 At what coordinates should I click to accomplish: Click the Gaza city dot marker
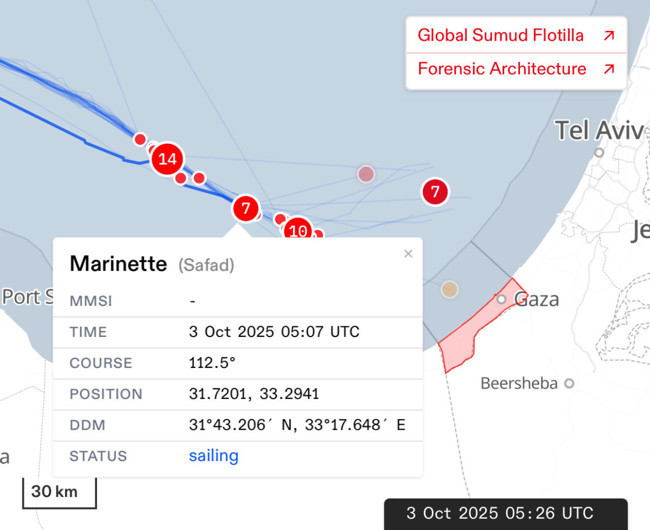coord(502,299)
